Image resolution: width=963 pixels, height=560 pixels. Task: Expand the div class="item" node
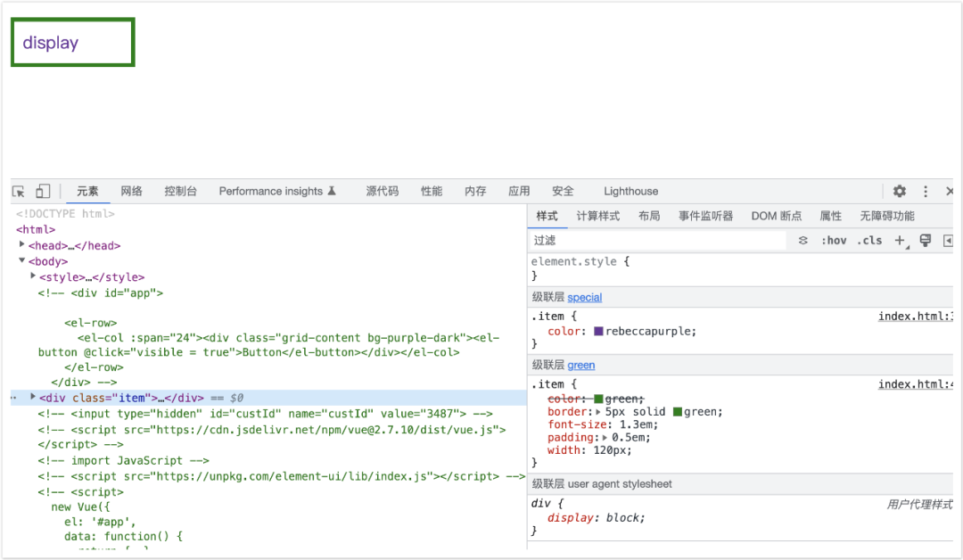pos(33,398)
